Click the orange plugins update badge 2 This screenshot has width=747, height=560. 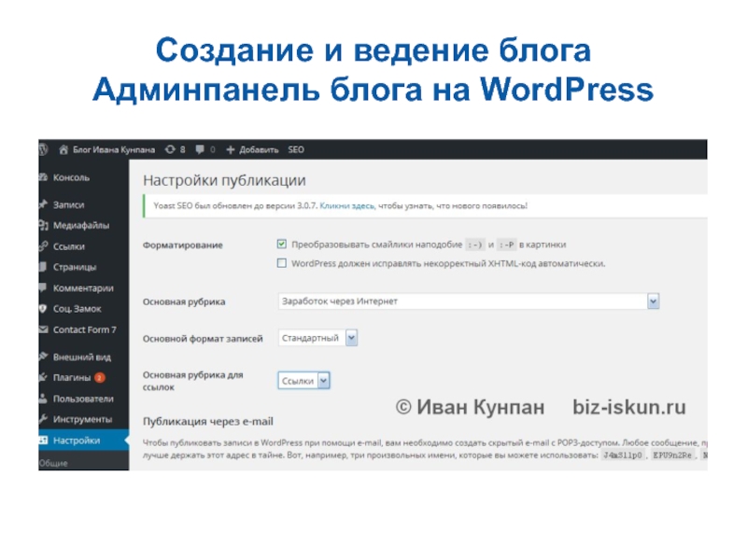100,378
